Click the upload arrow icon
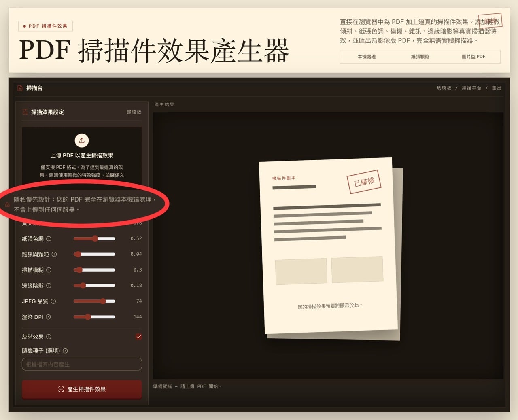This screenshot has width=518, height=420. (82, 140)
